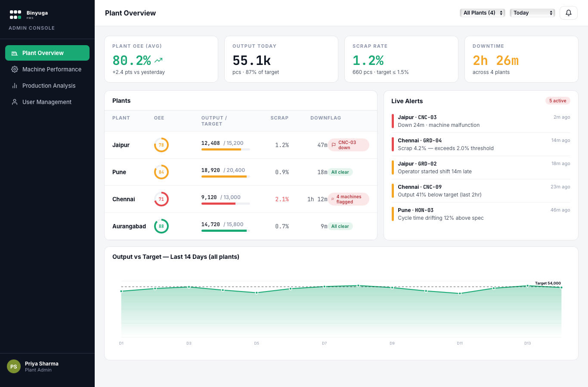This screenshot has height=387, width=588.
Task: Click the Plant OEE (Avg) 80.2% card
Action: (x=161, y=59)
